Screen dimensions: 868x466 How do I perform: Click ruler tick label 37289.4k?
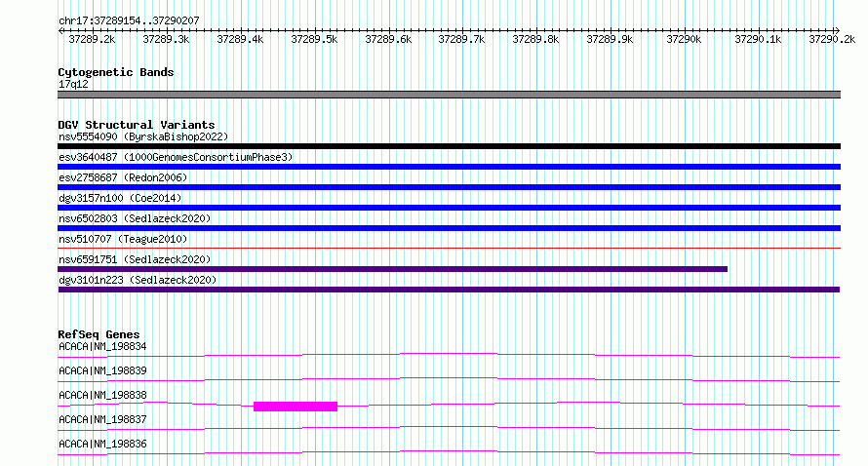click(x=240, y=39)
